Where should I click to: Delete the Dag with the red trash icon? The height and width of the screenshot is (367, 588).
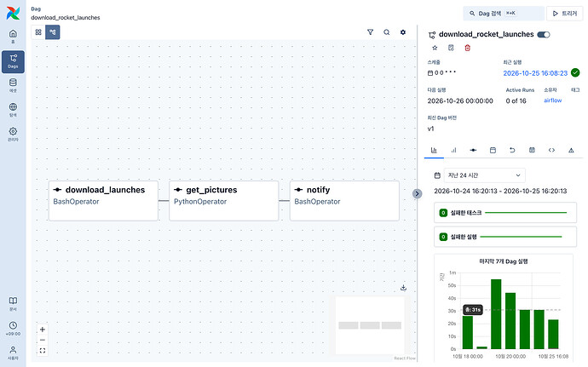point(467,48)
